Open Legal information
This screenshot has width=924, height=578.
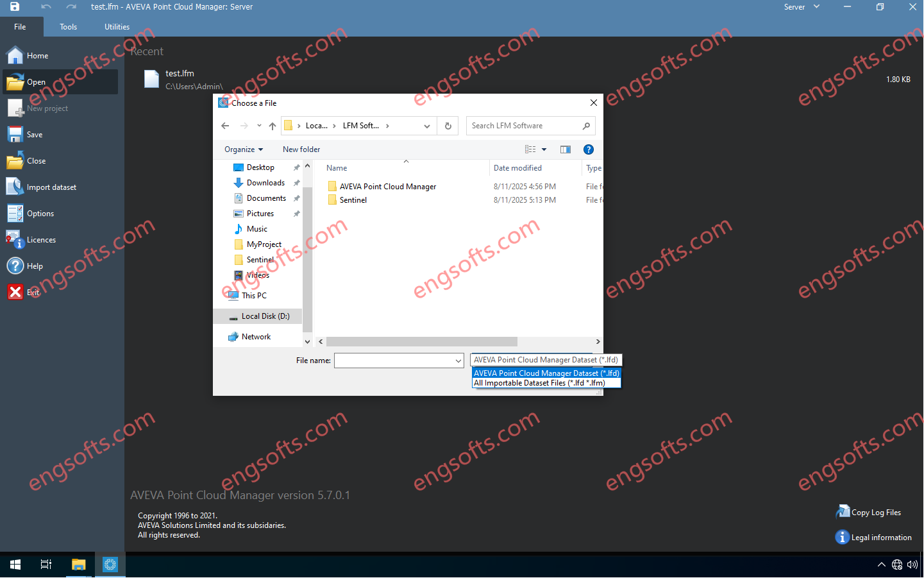coord(873,538)
